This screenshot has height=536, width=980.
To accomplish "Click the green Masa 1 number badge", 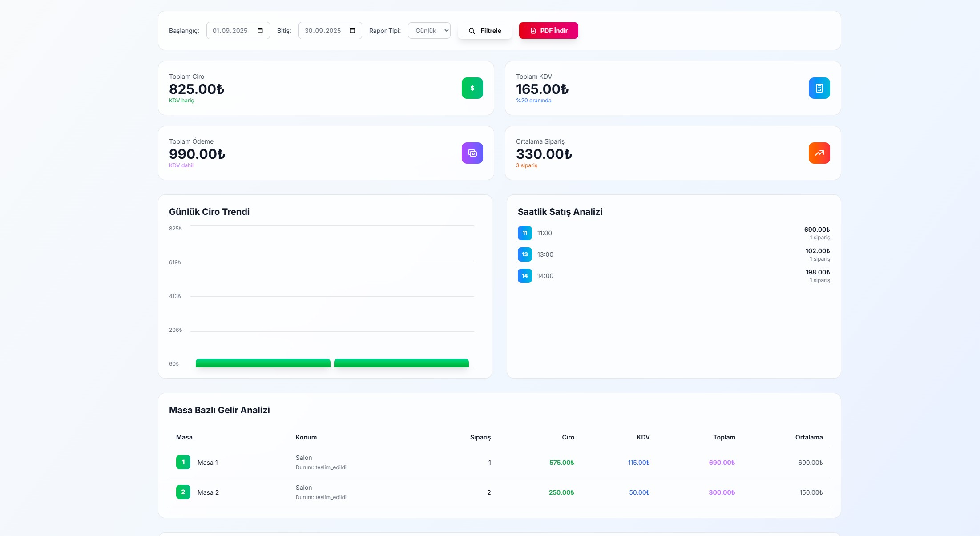I will [183, 462].
